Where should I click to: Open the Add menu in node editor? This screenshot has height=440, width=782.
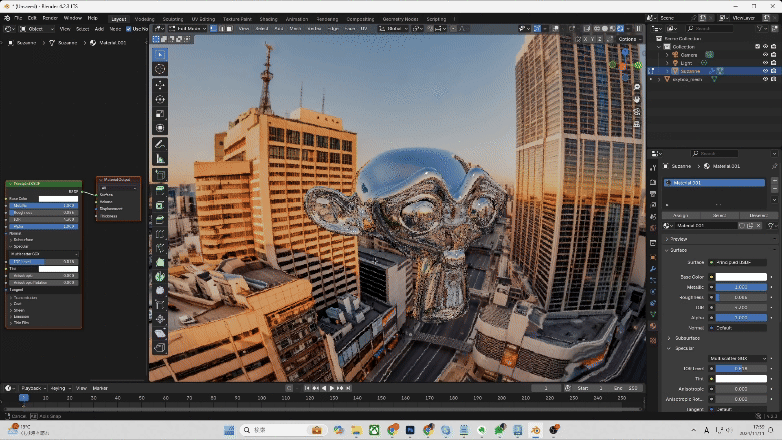pos(99,29)
